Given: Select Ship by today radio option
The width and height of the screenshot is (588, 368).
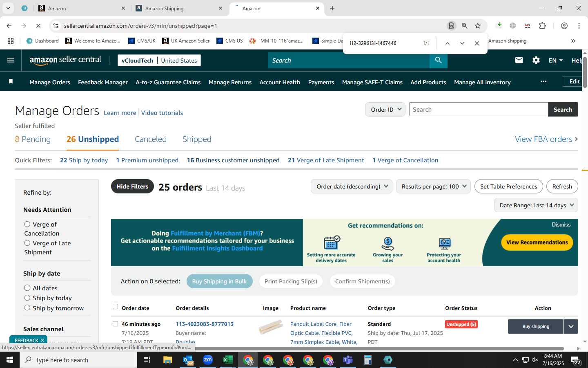Looking at the screenshot, I should (27, 298).
